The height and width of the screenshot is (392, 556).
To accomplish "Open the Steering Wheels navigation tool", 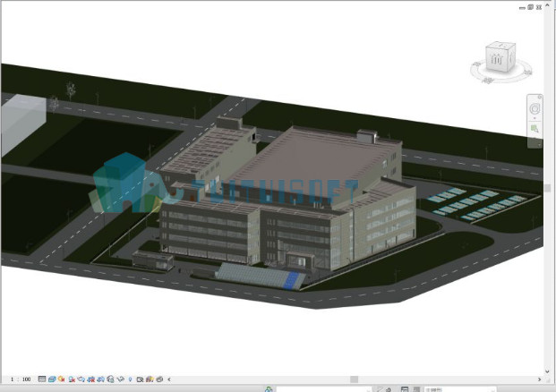I will click(535, 108).
